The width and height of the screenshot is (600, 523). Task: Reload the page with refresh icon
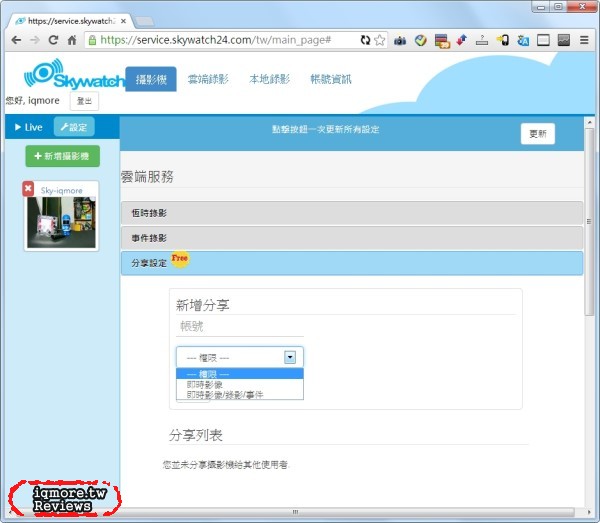53,40
